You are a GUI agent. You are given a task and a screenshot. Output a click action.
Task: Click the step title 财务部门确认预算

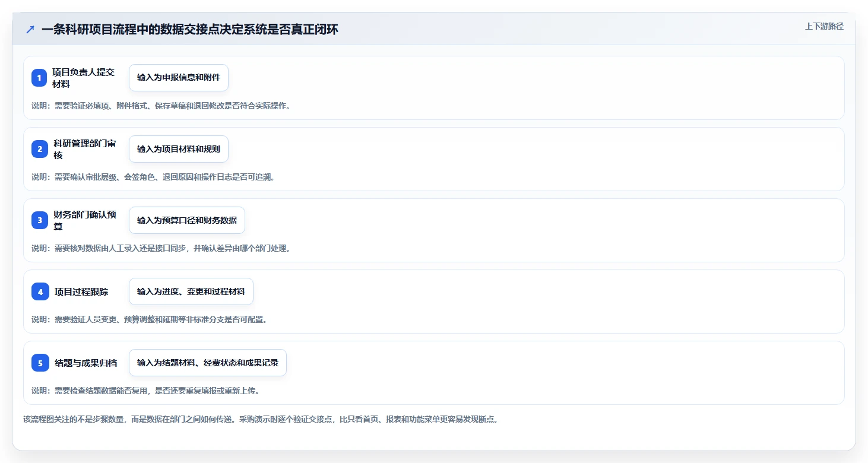click(x=85, y=220)
